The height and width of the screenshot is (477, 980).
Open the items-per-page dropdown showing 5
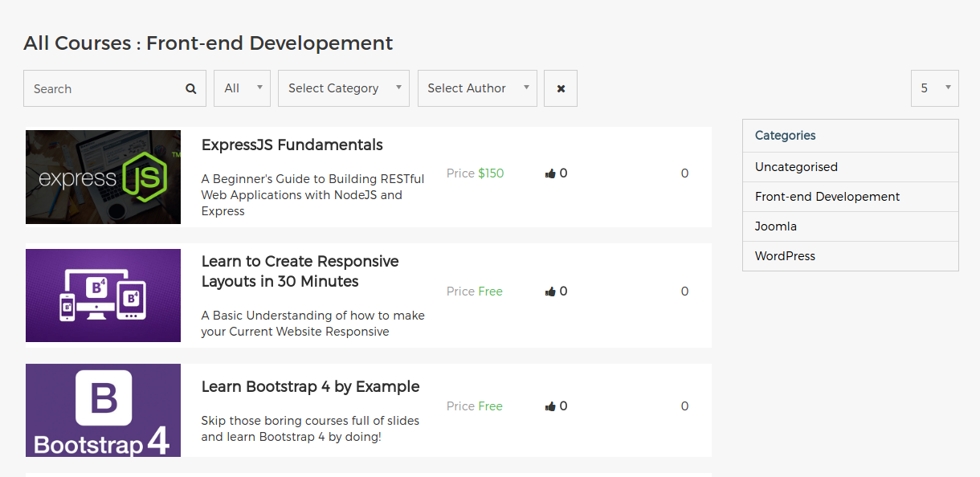[x=935, y=88]
